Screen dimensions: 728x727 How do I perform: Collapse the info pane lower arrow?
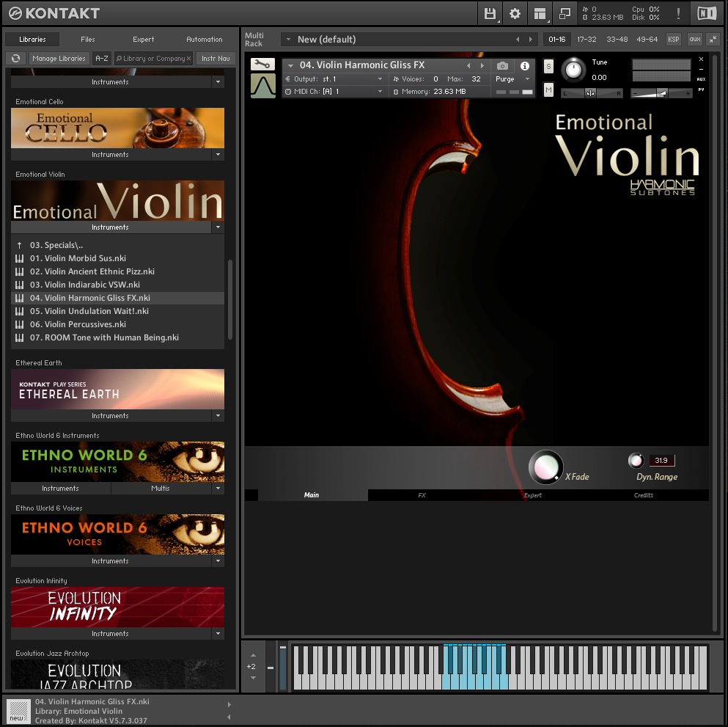point(229,717)
